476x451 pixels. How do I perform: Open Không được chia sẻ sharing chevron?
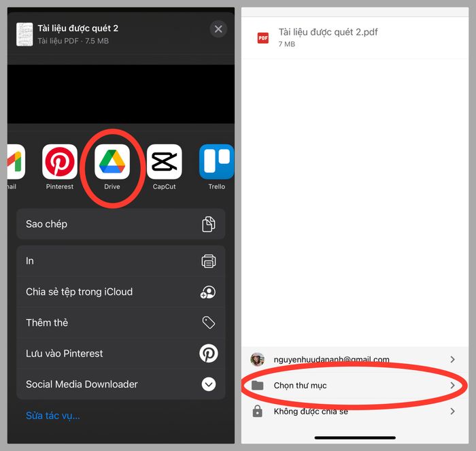pyautogui.click(x=453, y=412)
